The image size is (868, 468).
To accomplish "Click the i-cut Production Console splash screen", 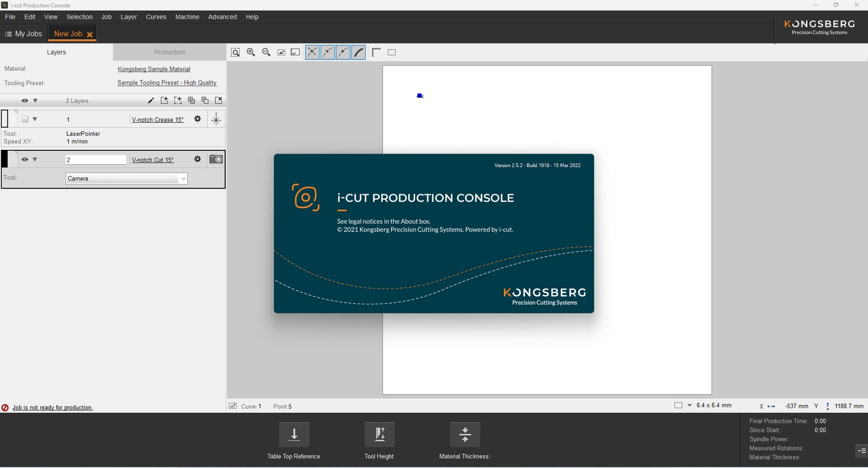I will coord(434,233).
